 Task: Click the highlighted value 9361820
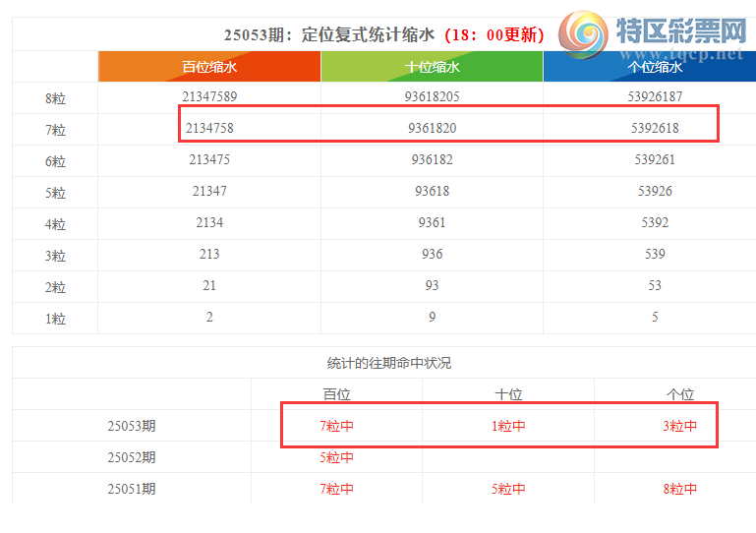point(432,128)
